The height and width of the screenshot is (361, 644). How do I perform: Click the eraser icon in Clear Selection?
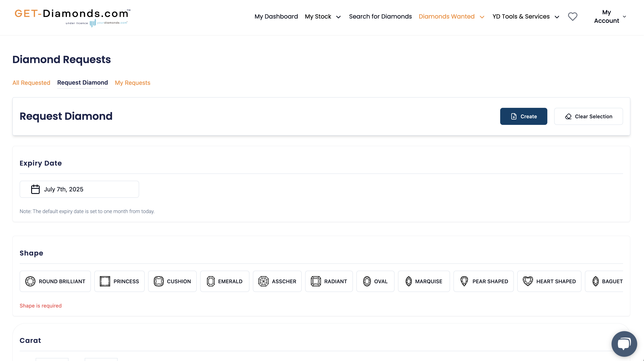(x=568, y=117)
